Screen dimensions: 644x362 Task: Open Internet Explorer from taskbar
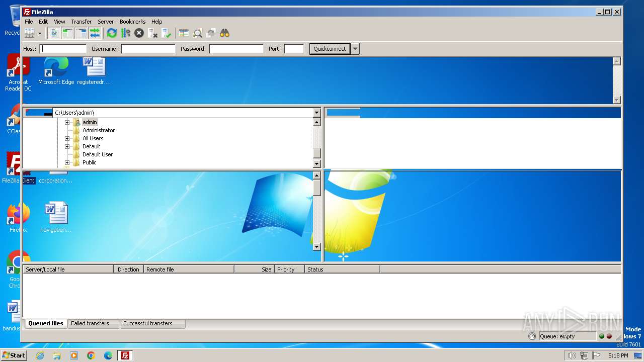pyautogui.click(x=40, y=355)
